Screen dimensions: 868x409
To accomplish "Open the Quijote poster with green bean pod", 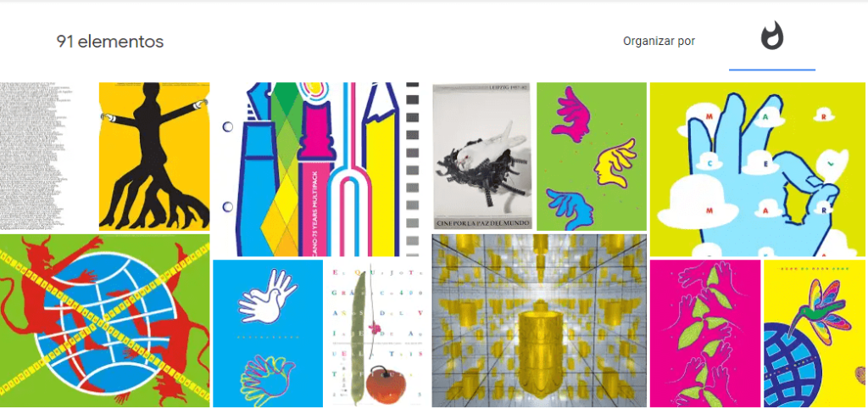I will click(377, 333).
